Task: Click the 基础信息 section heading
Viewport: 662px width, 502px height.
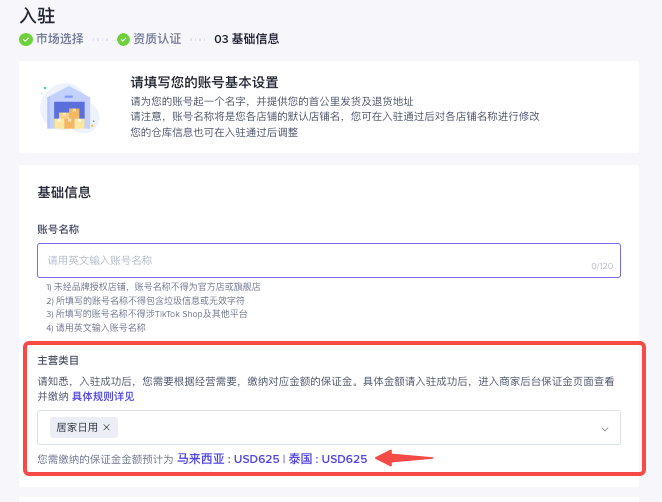Action: 64,192
